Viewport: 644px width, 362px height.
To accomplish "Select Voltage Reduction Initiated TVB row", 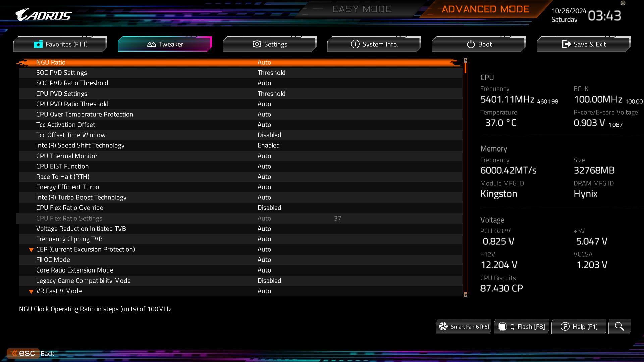I will 241,229.
